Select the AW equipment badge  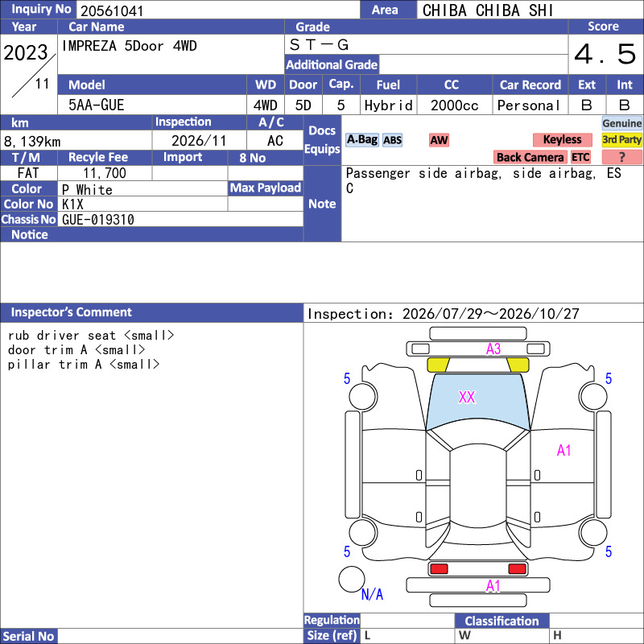pyautogui.click(x=439, y=140)
